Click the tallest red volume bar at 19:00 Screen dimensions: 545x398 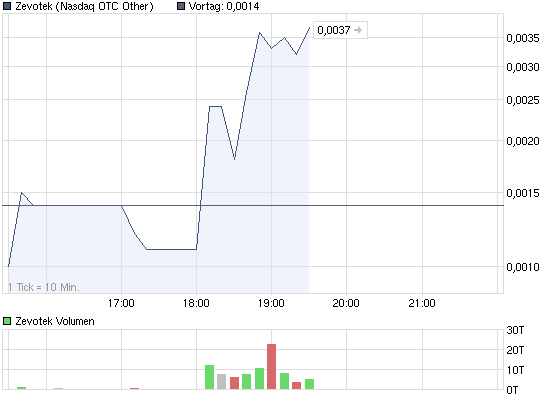(x=271, y=366)
